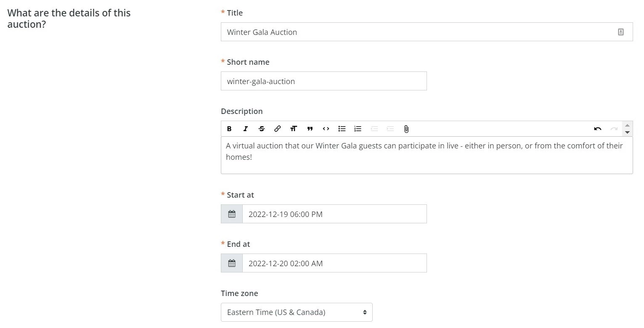Select the italic formatting icon

click(246, 129)
